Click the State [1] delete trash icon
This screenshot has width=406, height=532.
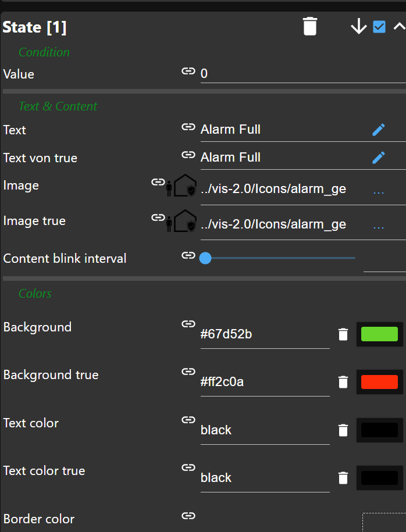(x=310, y=27)
